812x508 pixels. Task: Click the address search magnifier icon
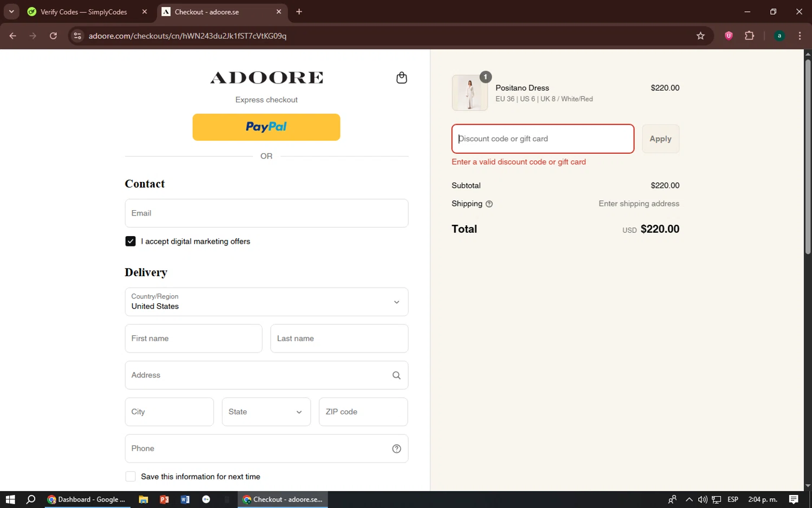point(396,375)
